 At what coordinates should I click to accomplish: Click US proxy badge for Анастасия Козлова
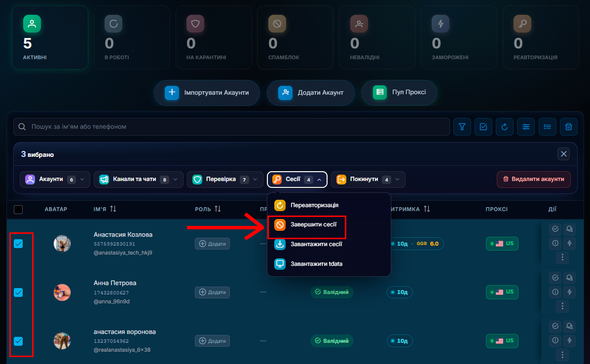click(502, 243)
